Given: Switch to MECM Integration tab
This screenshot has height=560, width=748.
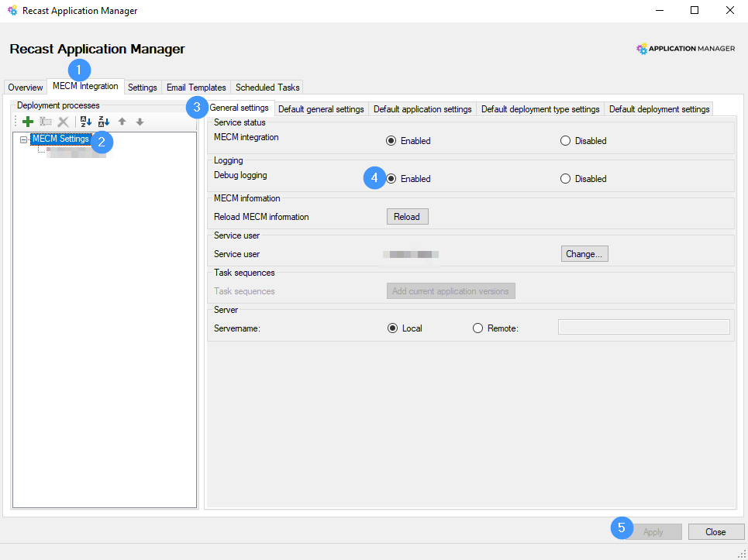Looking at the screenshot, I should coord(85,86).
